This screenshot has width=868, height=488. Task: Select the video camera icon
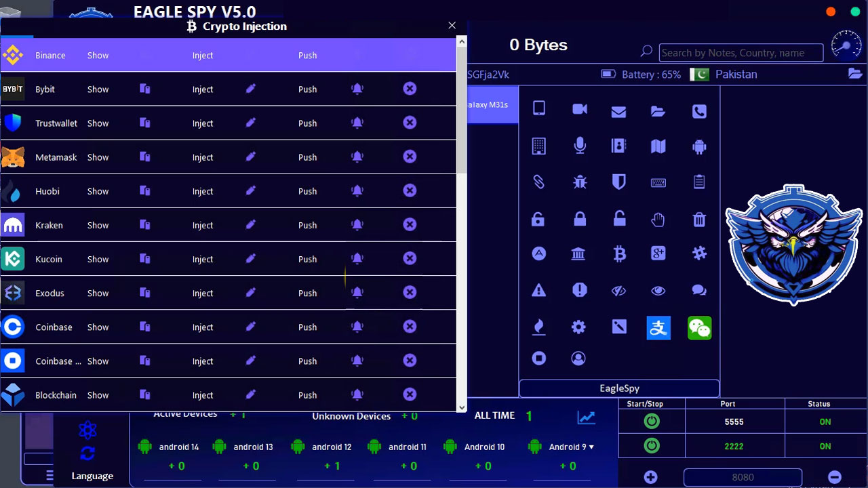coord(579,108)
